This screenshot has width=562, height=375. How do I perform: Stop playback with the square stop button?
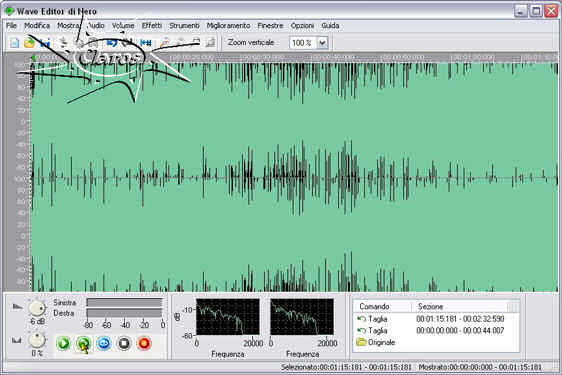[124, 343]
